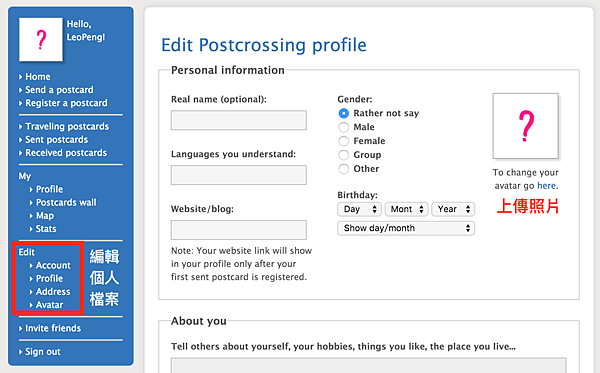Open the birthday Month dropdown

click(x=406, y=209)
